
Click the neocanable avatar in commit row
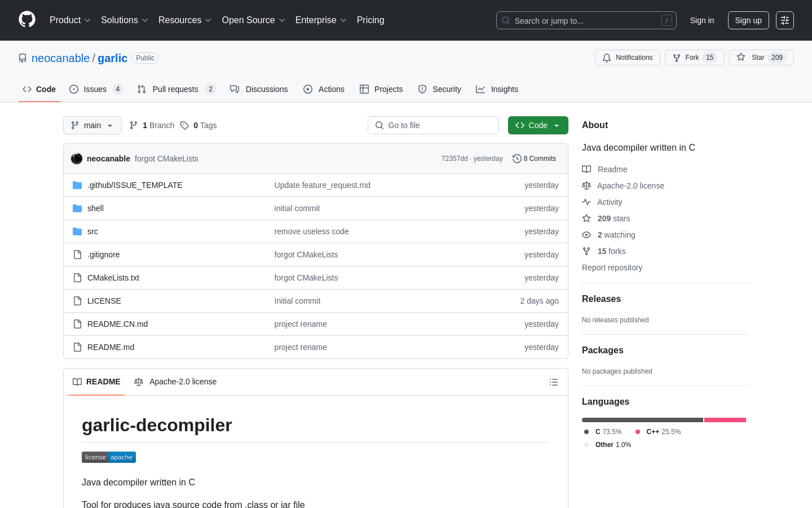77,159
